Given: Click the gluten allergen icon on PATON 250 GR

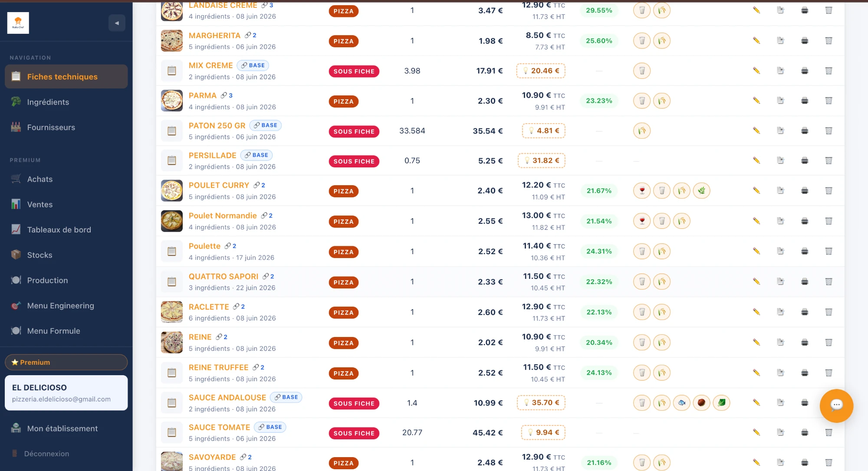Looking at the screenshot, I should 642,131.
